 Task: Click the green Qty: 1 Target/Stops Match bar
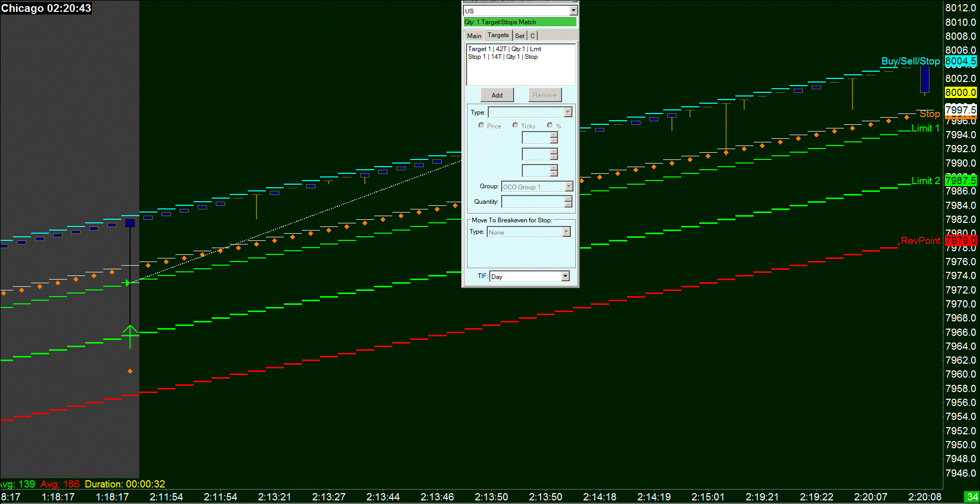tap(520, 22)
